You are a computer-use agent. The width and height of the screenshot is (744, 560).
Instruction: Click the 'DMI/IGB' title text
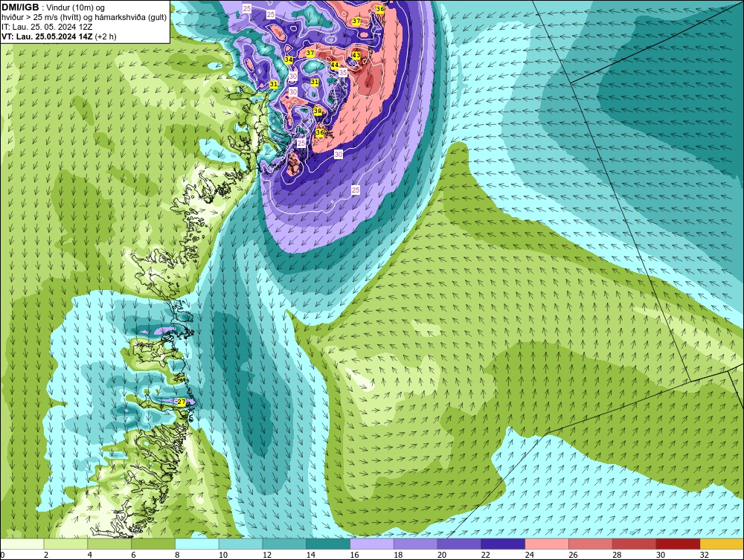coord(20,7)
